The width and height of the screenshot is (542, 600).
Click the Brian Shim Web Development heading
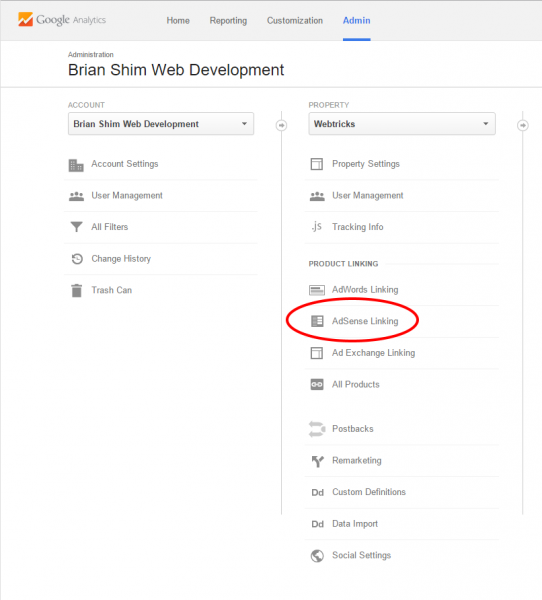(x=176, y=70)
